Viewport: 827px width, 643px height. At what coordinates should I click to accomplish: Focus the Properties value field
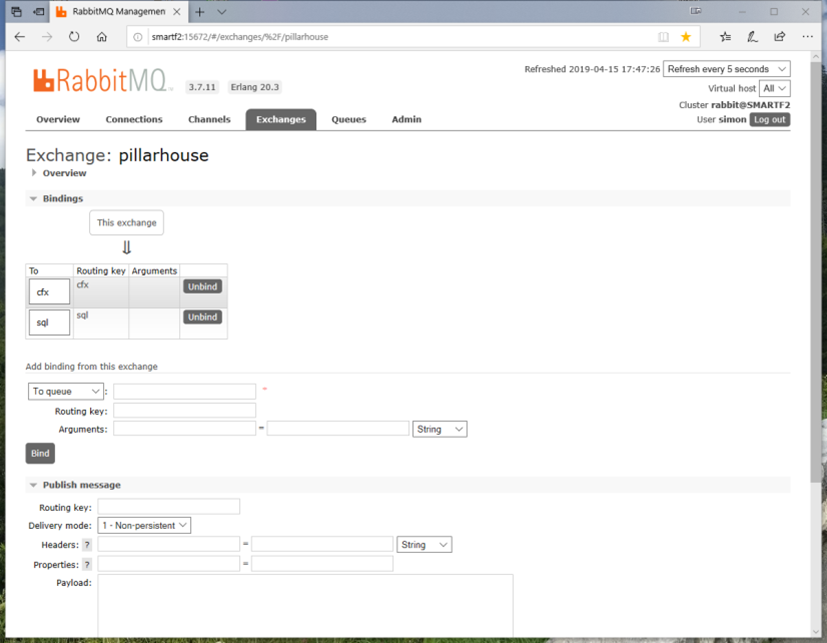[x=322, y=564]
